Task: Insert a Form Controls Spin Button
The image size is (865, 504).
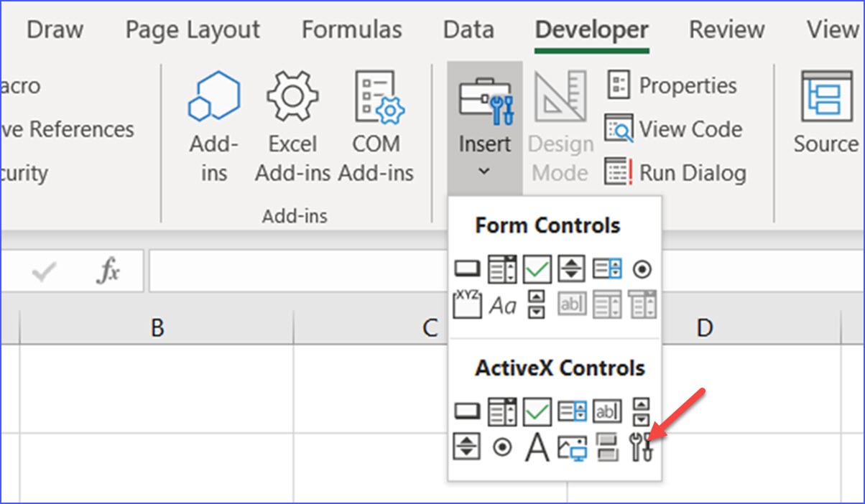Action: click(572, 269)
